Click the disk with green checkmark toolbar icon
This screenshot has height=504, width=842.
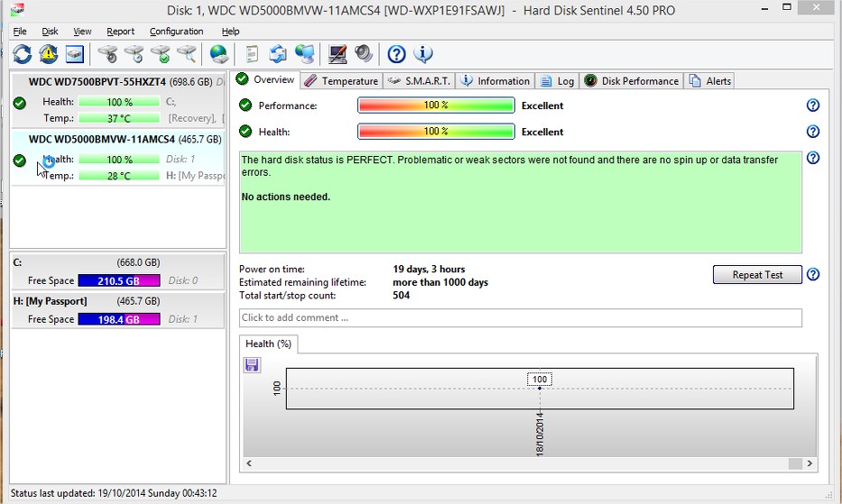(x=160, y=54)
